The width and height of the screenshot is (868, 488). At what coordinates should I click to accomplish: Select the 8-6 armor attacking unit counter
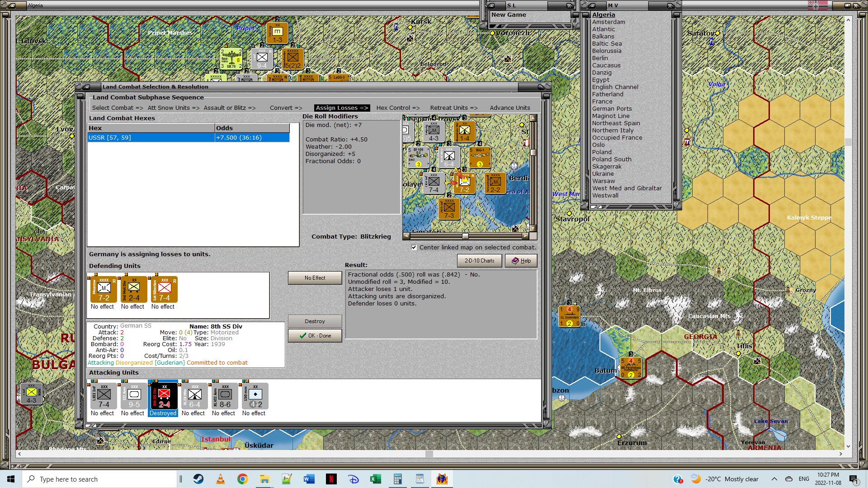coord(225,396)
